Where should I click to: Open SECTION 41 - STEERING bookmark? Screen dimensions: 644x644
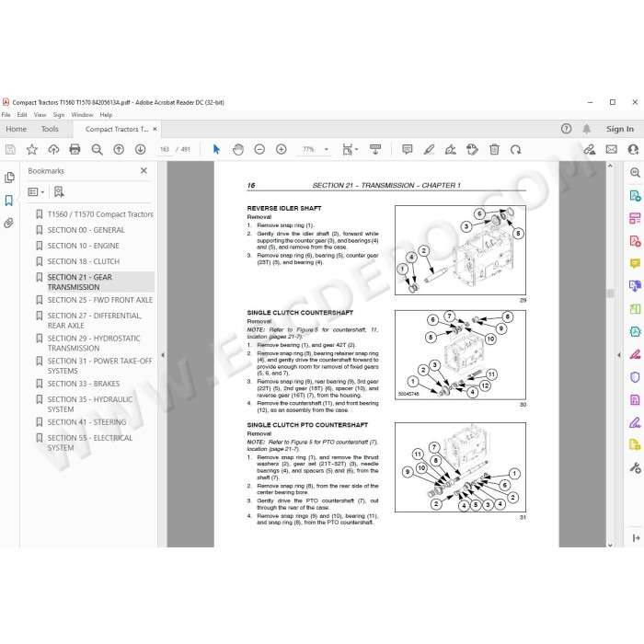coord(87,422)
